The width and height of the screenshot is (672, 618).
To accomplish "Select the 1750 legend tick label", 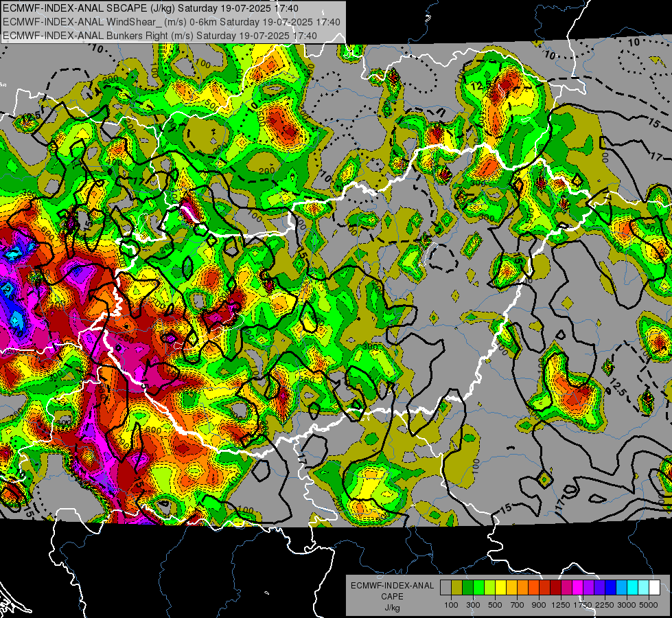I will tap(583, 605).
